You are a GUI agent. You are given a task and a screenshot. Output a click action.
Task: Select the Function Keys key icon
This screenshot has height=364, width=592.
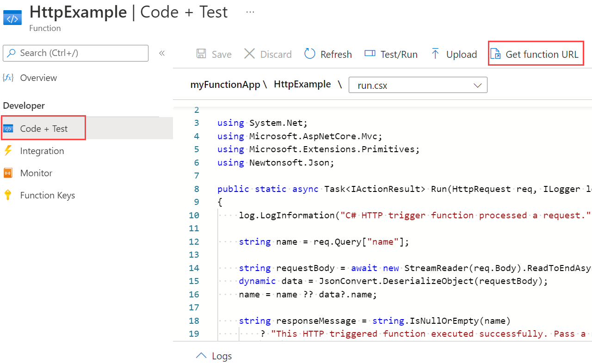(8, 195)
